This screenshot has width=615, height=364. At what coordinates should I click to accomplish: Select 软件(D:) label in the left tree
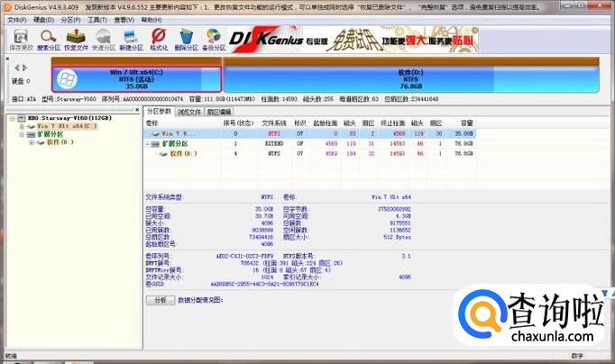tap(60, 142)
